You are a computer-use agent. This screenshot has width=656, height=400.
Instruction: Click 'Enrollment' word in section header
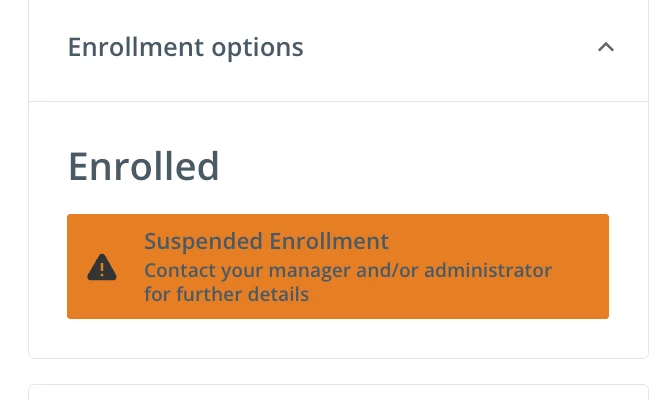tap(136, 47)
